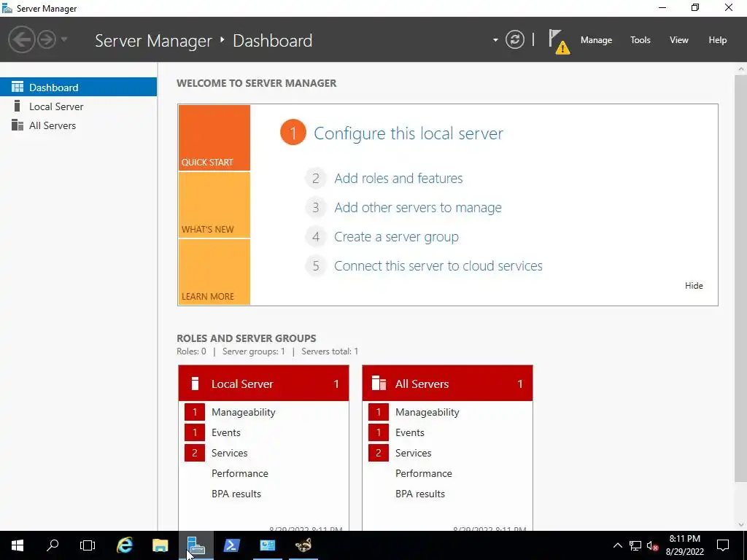Click the Local Server tile header

(x=263, y=384)
